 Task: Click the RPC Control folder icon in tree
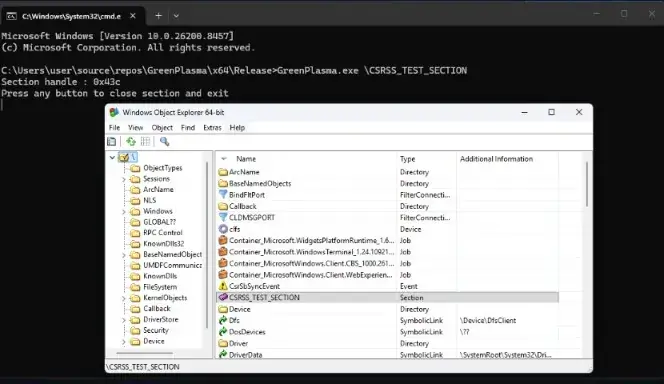pos(135,233)
